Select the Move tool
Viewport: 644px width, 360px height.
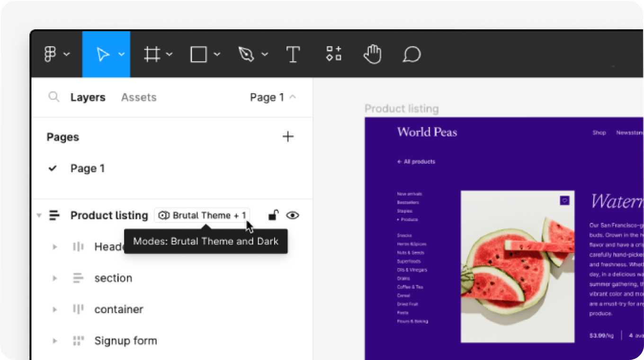point(103,54)
